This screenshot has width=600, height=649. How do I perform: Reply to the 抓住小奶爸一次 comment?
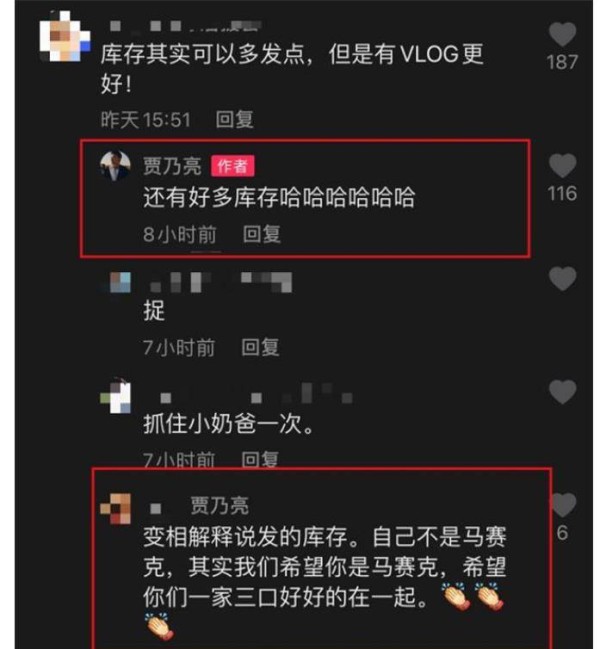[x=260, y=459]
